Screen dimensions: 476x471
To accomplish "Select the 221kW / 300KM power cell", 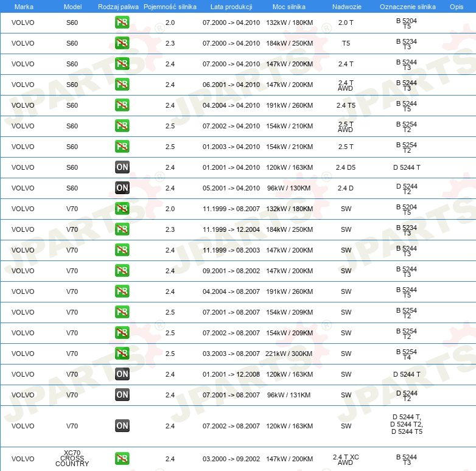I will coord(289,354).
